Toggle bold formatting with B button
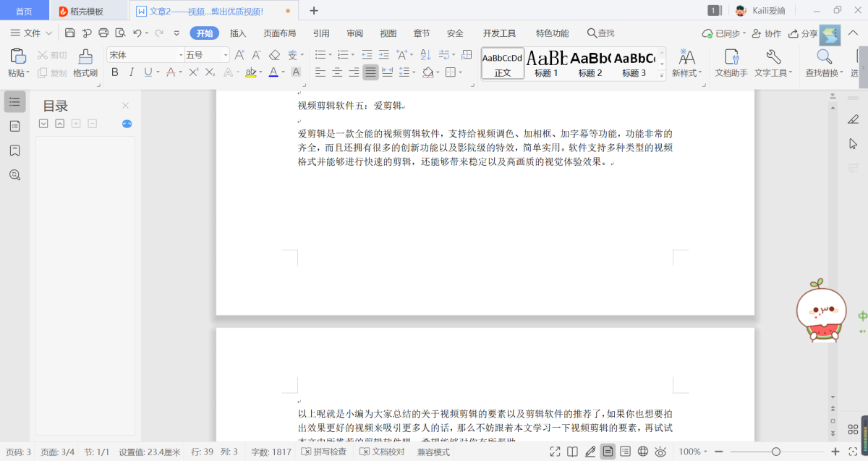Viewport: 868px width, 461px height. (x=114, y=72)
